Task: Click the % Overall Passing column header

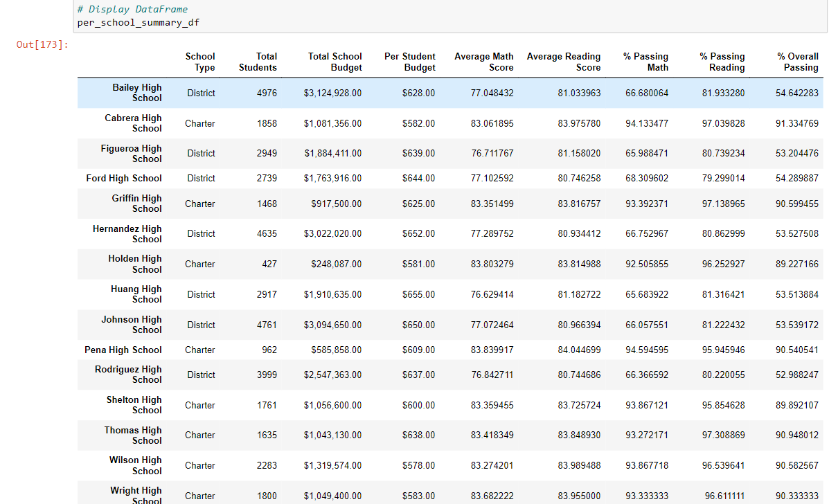Action: [797, 62]
